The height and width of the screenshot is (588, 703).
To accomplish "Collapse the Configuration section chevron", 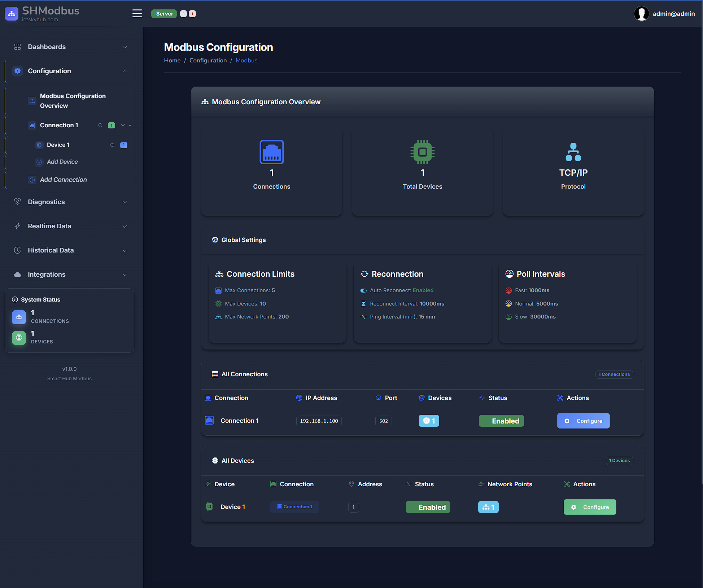I will (x=125, y=71).
